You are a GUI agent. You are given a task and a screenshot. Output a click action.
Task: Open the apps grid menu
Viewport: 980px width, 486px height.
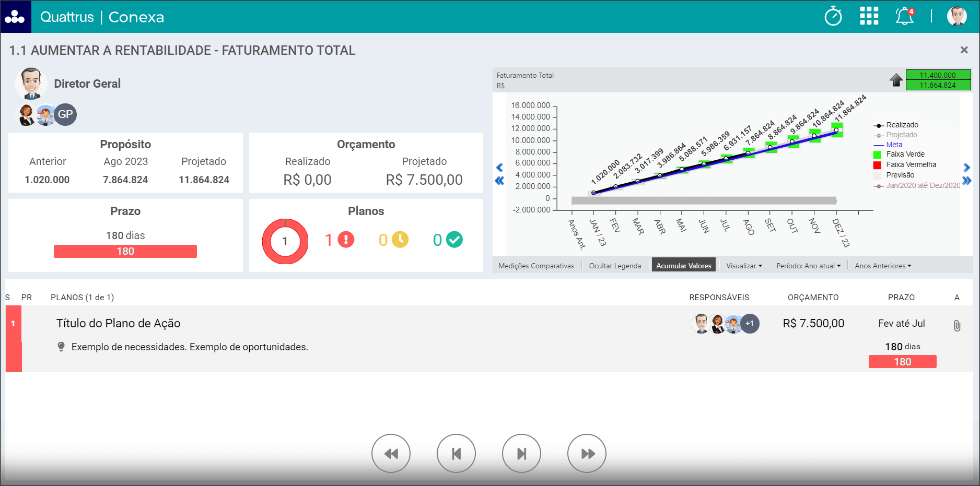click(869, 16)
